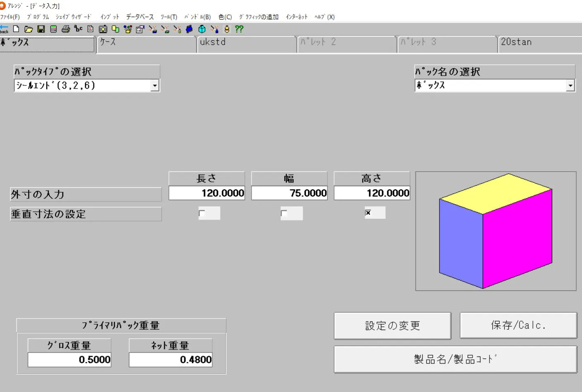Open the camera capture icon
The height and width of the screenshot is (392, 582).
102,29
